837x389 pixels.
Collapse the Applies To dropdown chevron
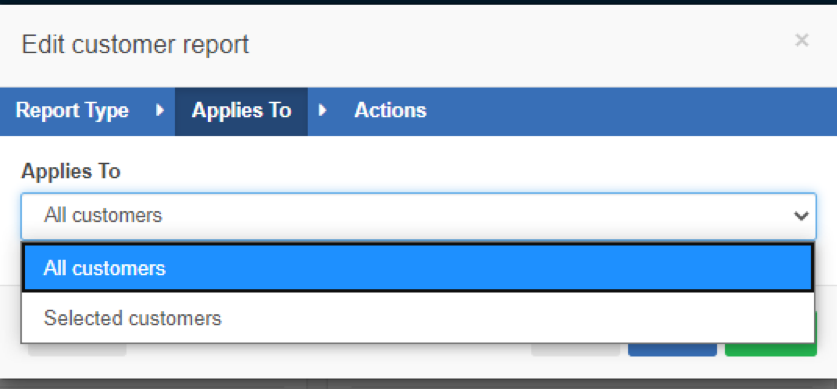tap(801, 216)
